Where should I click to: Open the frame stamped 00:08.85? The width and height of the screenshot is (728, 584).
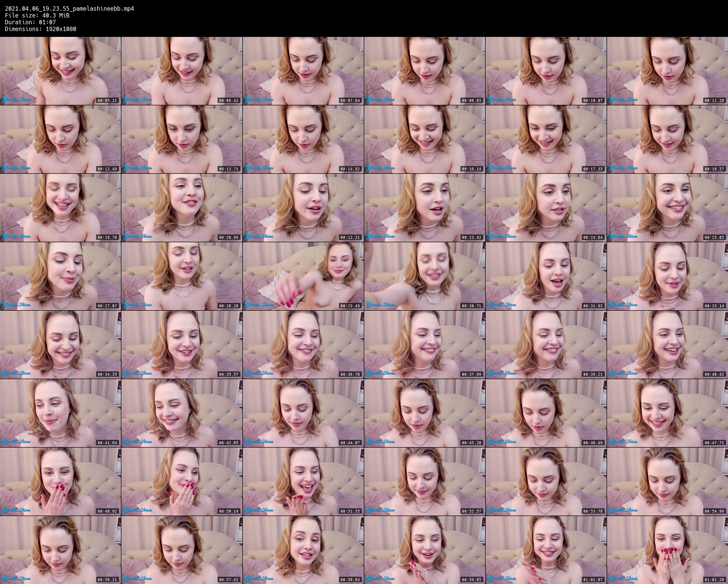(x=424, y=71)
